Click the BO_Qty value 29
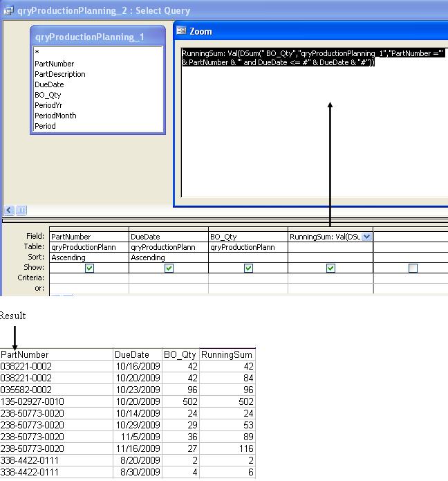Viewport: 448px width, 481px height. [x=180, y=425]
